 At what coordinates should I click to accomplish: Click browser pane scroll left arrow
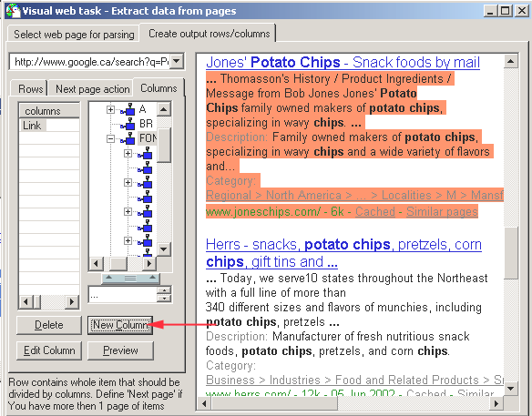click(205, 403)
